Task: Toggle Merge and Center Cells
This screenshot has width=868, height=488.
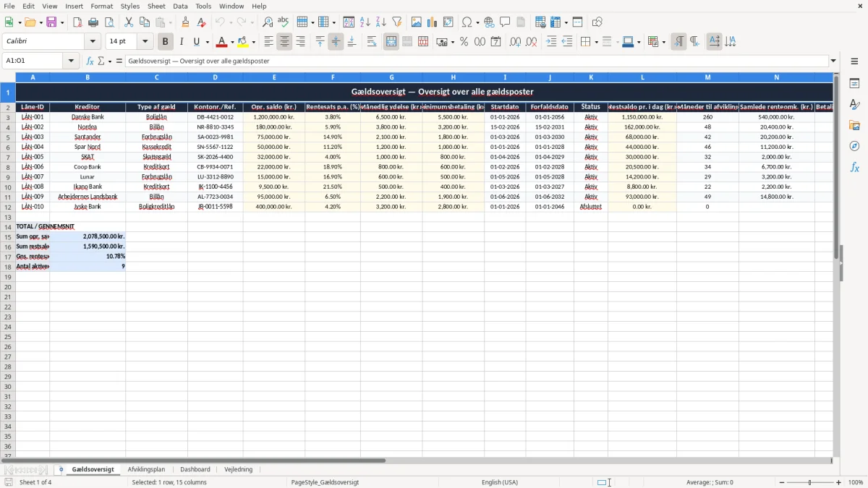Action: click(391, 42)
